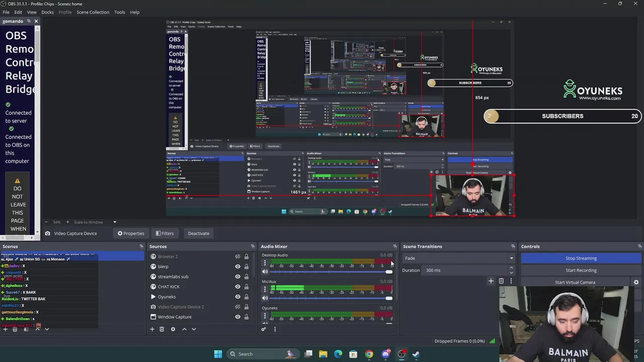Hide the streamlabs sub source
The image size is (644, 362).
tap(237, 277)
